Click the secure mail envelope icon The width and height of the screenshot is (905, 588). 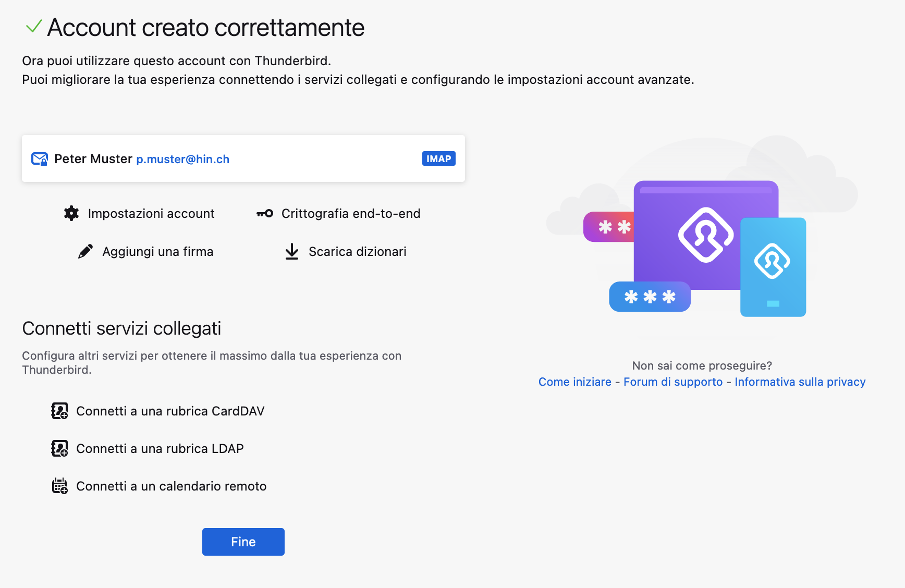coord(40,159)
